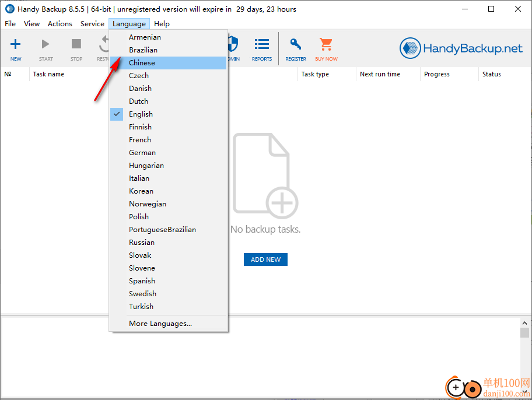532x400 pixels.
Task: Click the English checkmark indicator
Action: [117, 114]
